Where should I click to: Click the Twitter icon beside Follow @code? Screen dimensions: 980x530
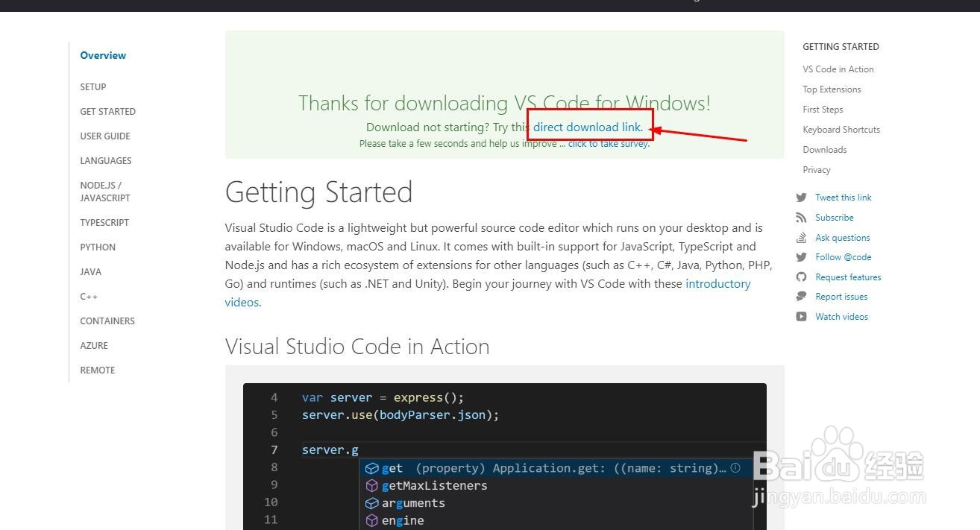click(x=801, y=257)
